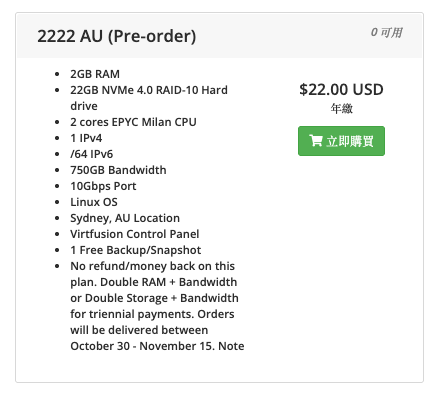The image size is (440, 397).
Task: Select the 2GB RAM list item
Action: click(95, 74)
